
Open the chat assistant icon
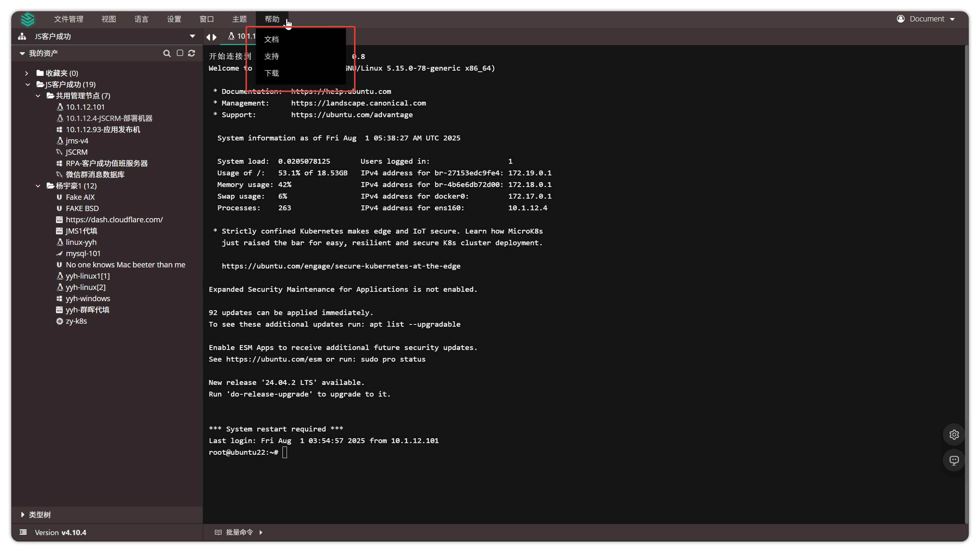(954, 460)
